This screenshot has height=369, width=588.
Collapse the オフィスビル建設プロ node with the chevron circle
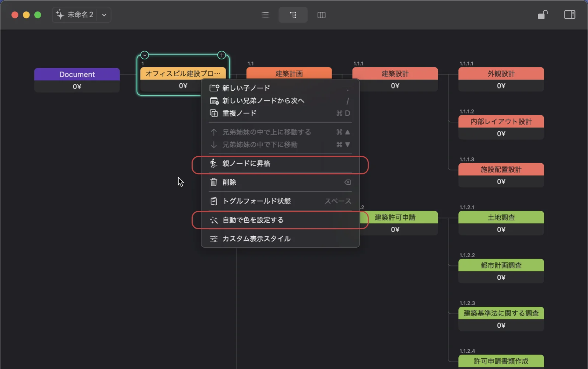point(145,55)
